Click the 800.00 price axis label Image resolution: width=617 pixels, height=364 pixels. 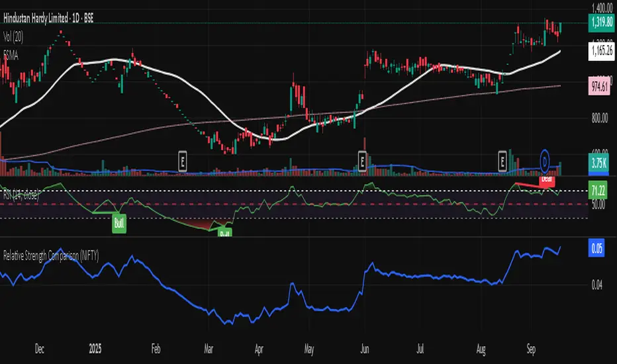[600, 118]
